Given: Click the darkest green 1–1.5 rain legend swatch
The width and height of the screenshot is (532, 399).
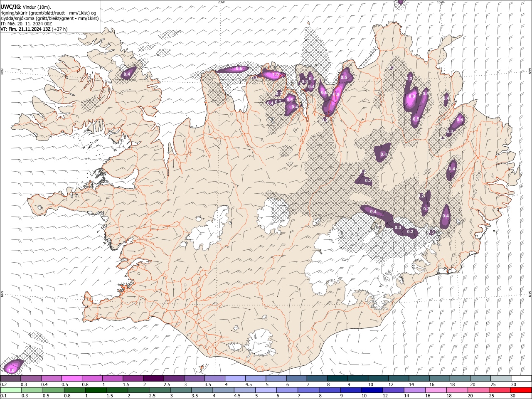Looking at the screenshot, I should click(x=96, y=390).
